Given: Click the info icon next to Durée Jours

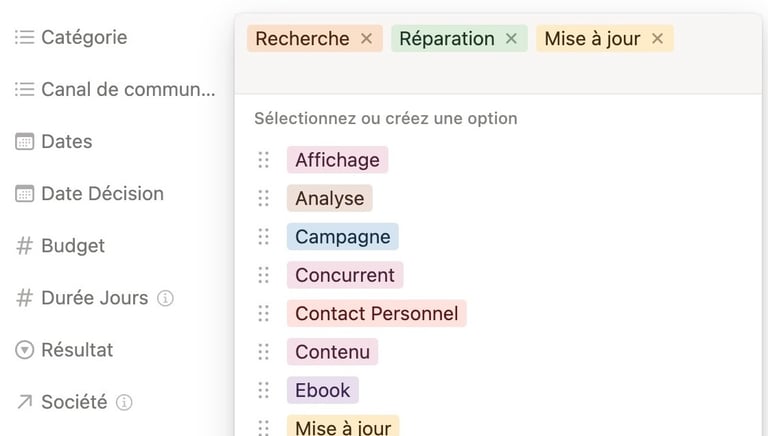Looking at the screenshot, I should (x=166, y=298).
